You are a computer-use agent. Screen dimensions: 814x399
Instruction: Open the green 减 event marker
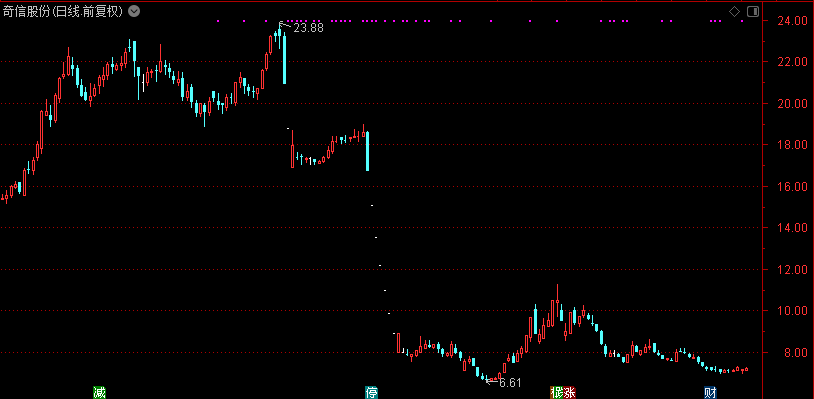pyautogui.click(x=99, y=392)
